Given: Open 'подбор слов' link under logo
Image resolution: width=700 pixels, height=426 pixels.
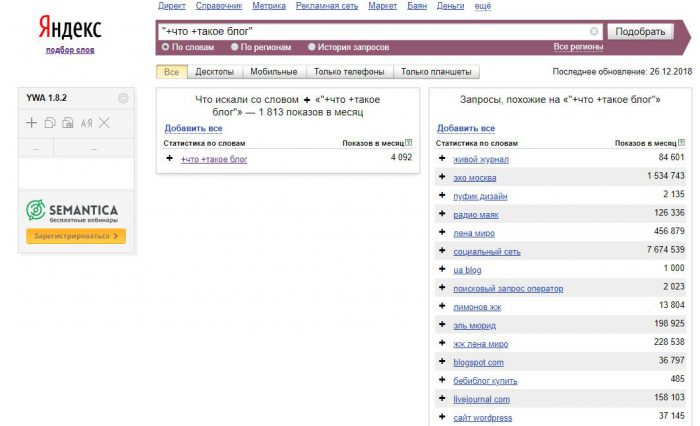Looking at the screenshot, I should click(70, 50).
